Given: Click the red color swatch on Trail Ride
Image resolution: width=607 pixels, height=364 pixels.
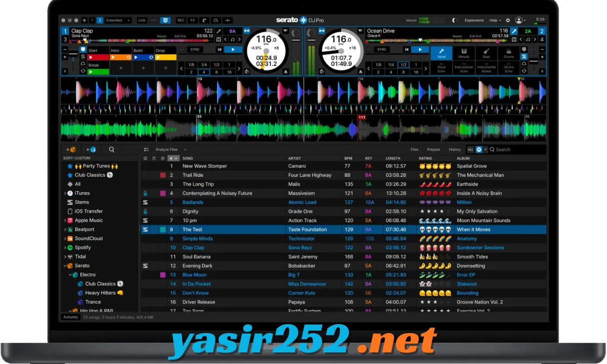Looking at the screenshot, I should click(x=163, y=175).
